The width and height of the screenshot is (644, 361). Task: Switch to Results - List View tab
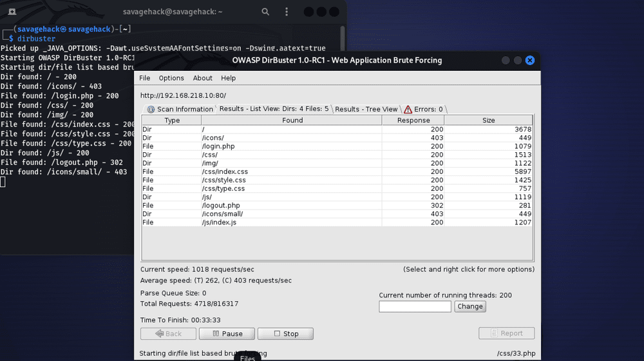pyautogui.click(x=274, y=109)
